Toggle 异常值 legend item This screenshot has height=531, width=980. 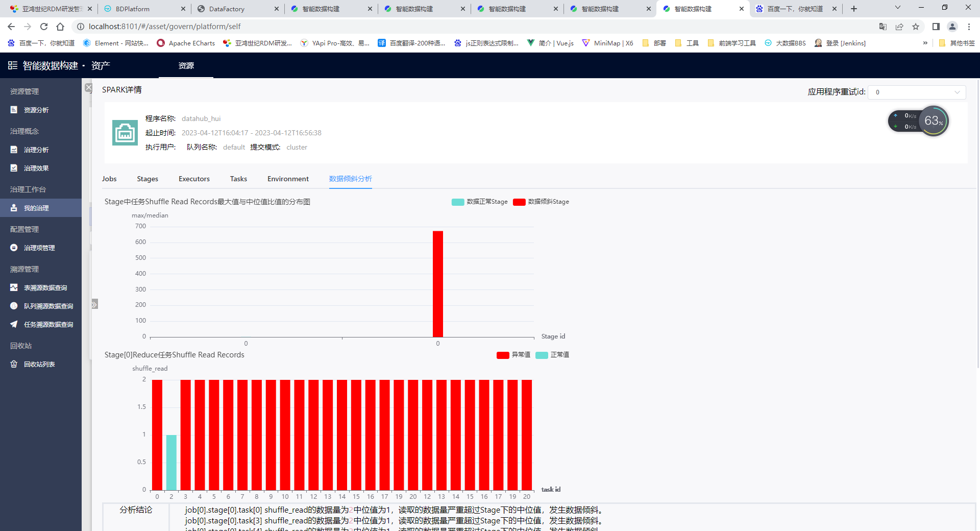pyautogui.click(x=513, y=355)
